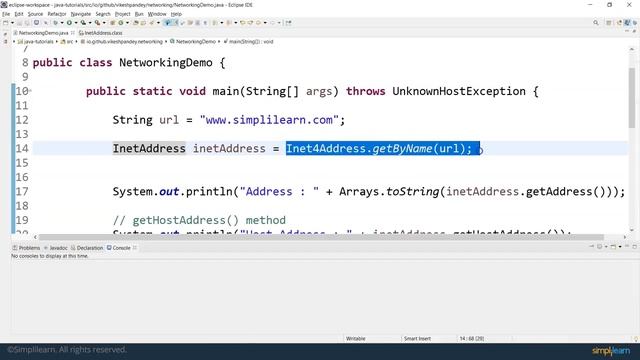Viewport: 640px width, 360px height.
Task: Click the editor horizontal scrollbar thumb
Action: pyautogui.click(x=321, y=237)
